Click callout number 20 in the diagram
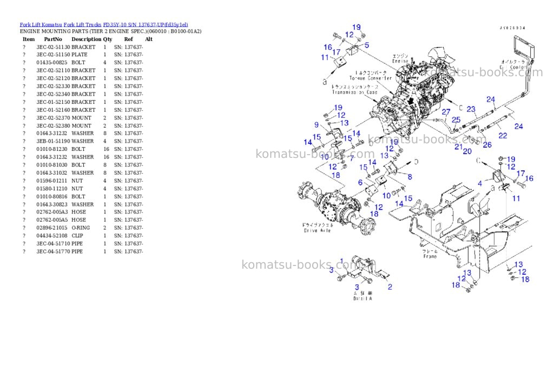The width and height of the screenshot is (554, 392). pyautogui.click(x=467, y=151)
